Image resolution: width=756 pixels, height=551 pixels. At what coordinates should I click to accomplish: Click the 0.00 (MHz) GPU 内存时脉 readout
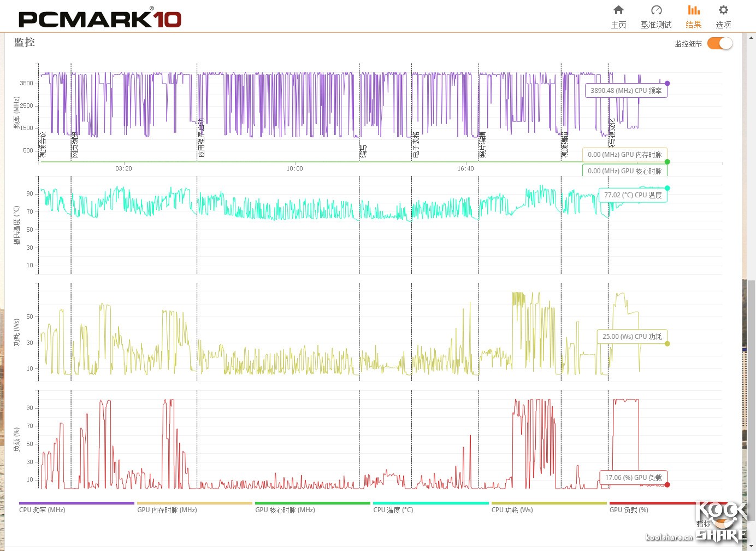pos(624,155)
